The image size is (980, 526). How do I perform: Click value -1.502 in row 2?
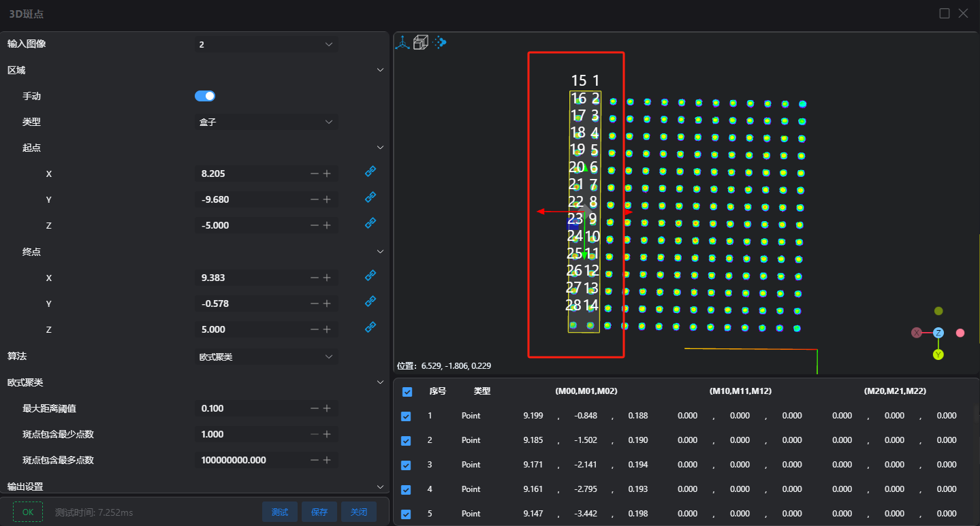click(586, 440)
